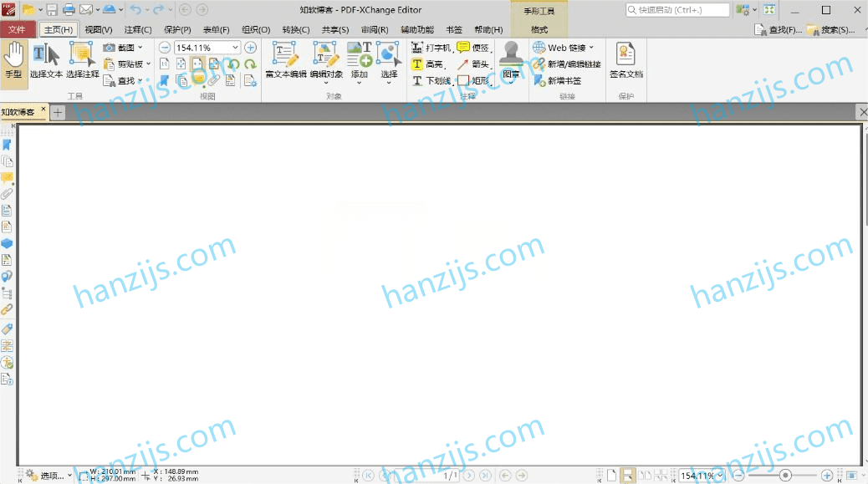The image size is (868, 484).
Task: Adjust the zoom slider handle in status bar
Action: pyautogui.click(x=785, y=475)
